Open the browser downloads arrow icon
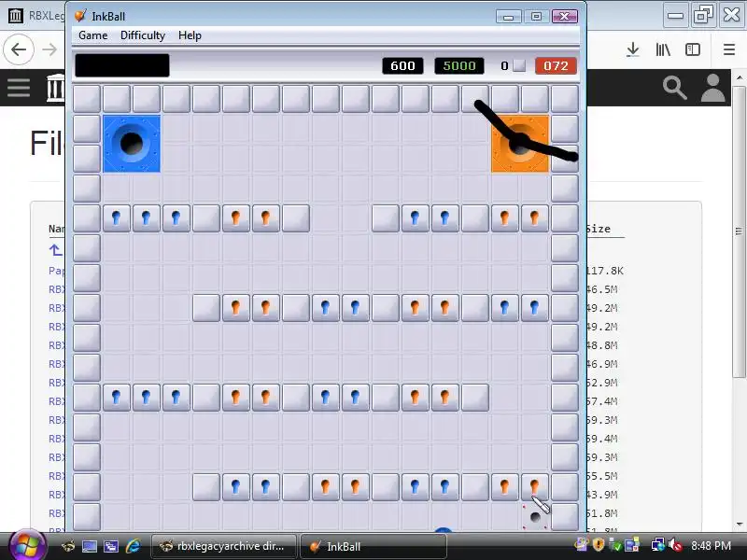The width and height of the screenshot is (747, 560). point(633,49)
